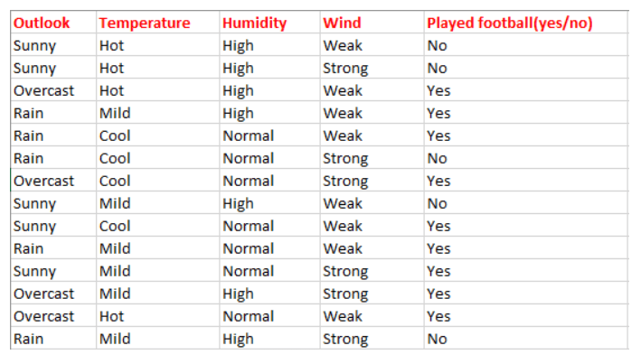Click the "Humidity" column header
The image size is (641, 364).
coord(254,23)
